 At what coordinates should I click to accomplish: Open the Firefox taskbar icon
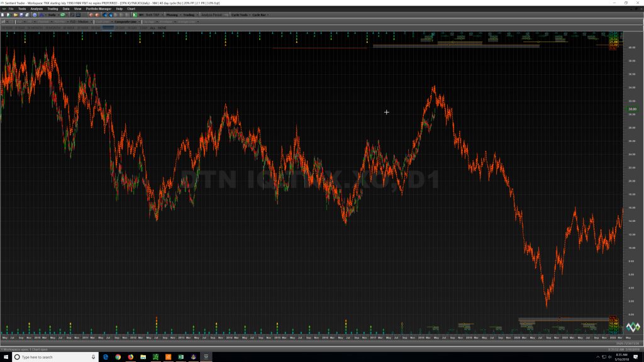tap(131, 357)
